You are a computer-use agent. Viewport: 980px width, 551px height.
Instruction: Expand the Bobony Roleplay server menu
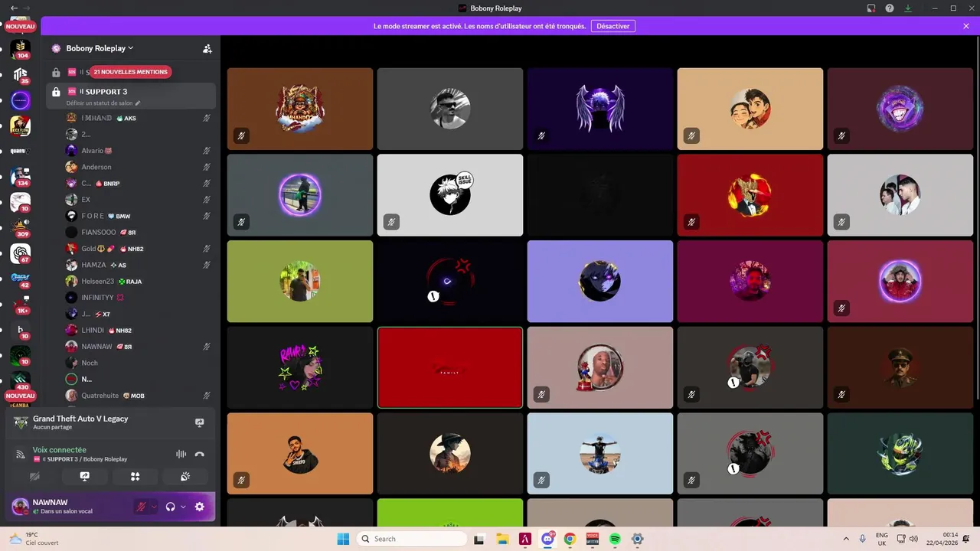[100, 48]
